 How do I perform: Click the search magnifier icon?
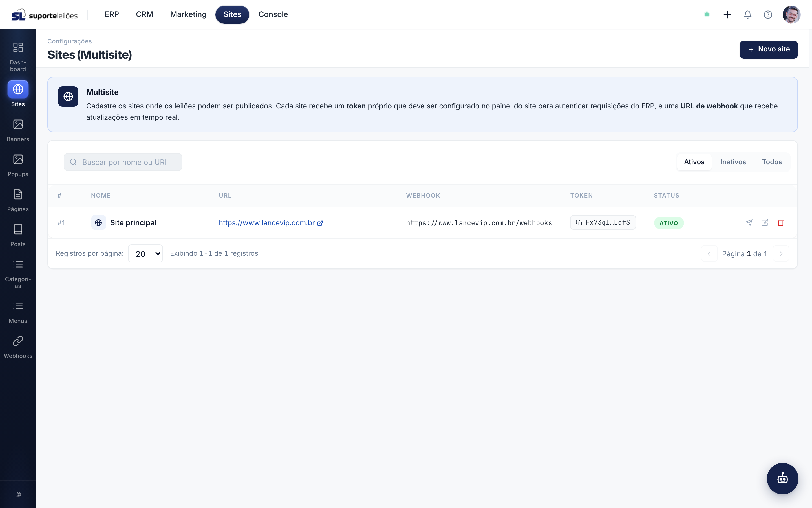73,162
